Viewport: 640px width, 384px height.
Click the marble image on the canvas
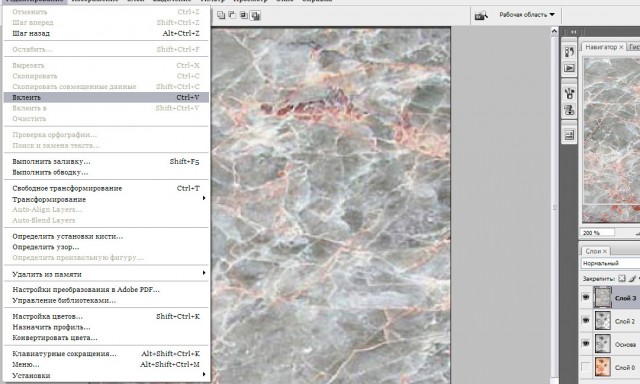tap(331, 205)
